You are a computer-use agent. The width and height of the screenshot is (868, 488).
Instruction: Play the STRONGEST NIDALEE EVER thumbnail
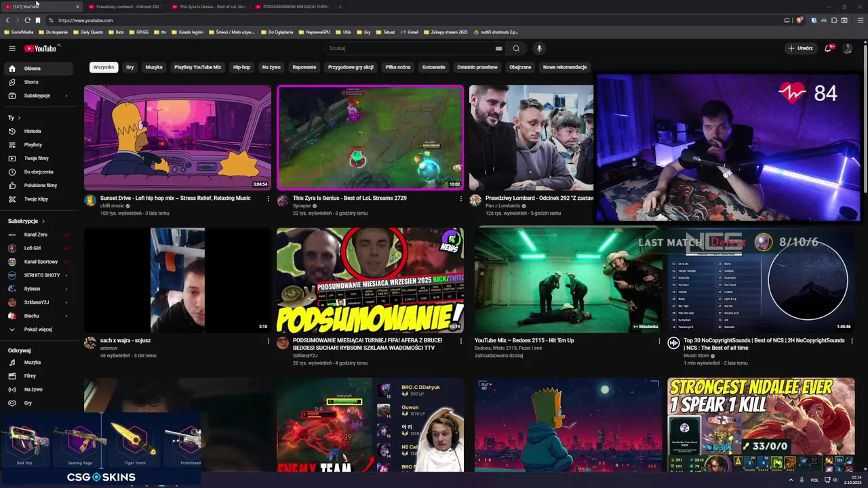click(x=761, y=425)
